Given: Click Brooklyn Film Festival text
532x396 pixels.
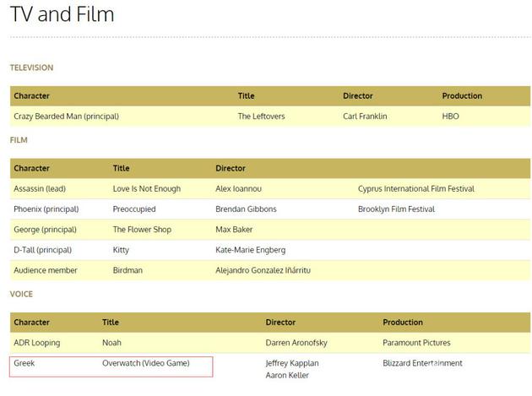Looking at the screenshot, I should coord(396,209).
